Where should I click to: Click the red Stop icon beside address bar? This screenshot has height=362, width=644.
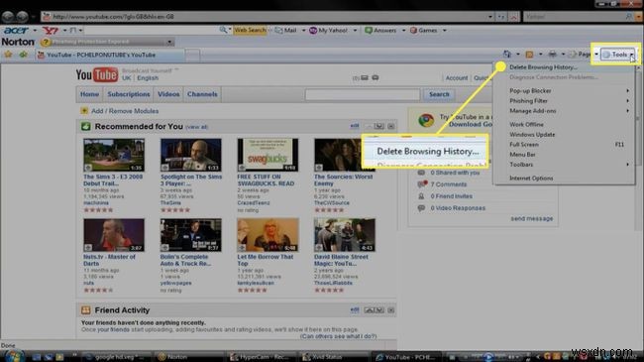514,17
